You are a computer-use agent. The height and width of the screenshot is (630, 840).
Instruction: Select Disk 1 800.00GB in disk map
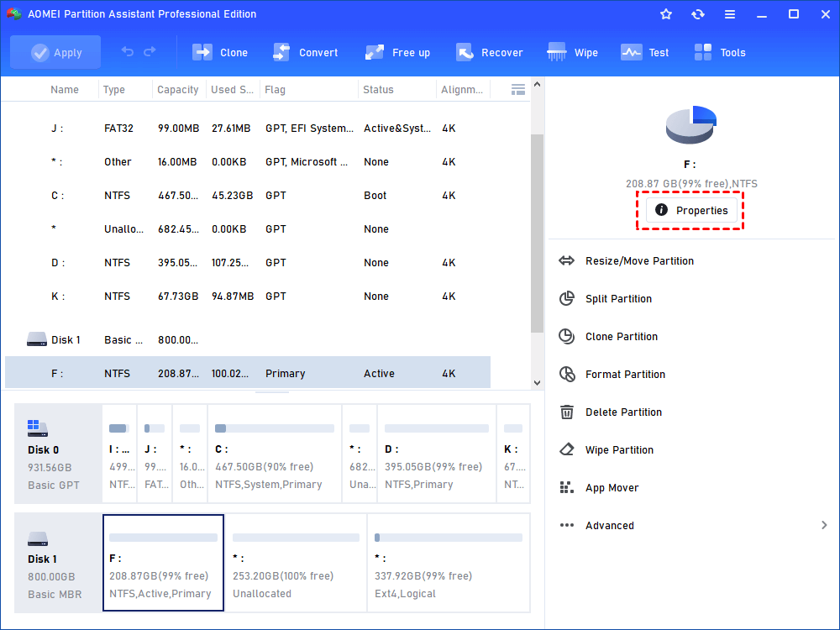coord(58,563)
